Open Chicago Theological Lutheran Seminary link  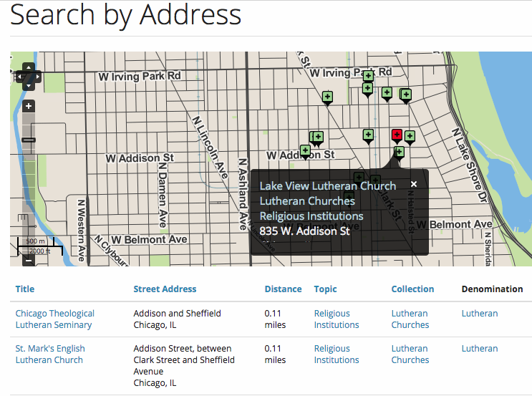(x=55, y=319)
